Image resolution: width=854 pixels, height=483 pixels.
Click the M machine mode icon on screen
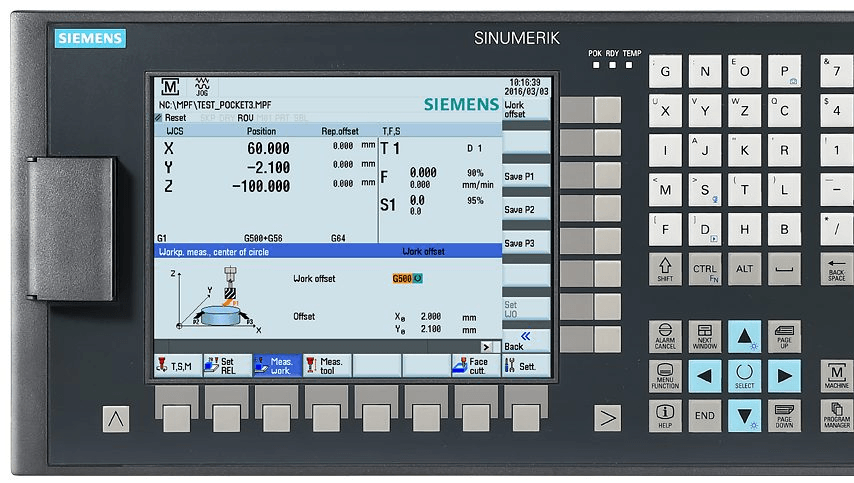tap(170, 87)
